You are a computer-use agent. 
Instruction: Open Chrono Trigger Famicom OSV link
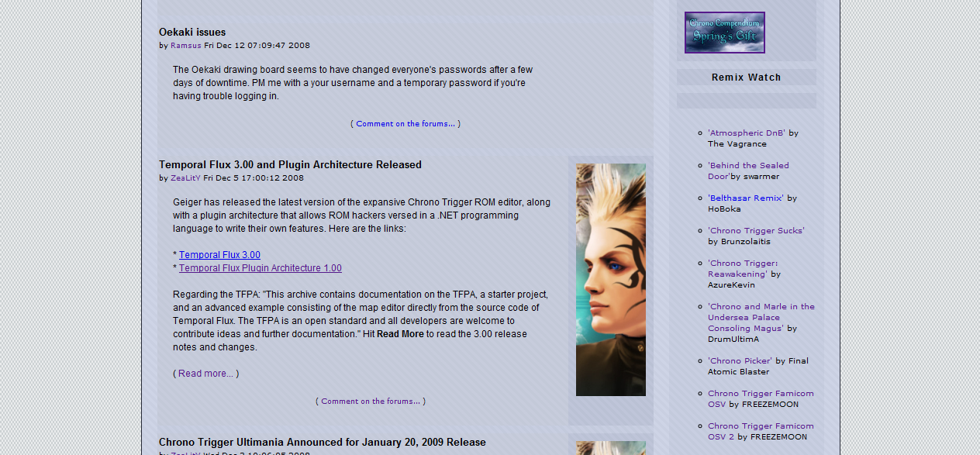point(761,398)
